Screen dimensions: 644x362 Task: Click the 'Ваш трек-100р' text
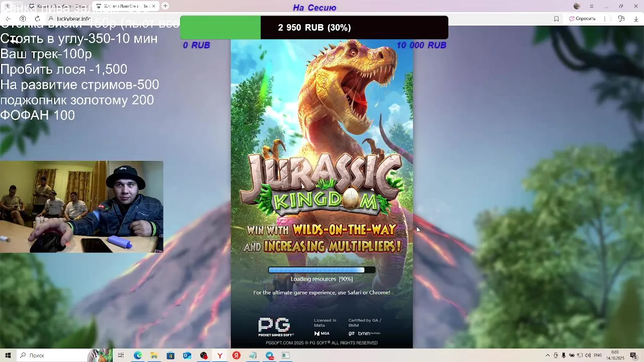[46, 54]
